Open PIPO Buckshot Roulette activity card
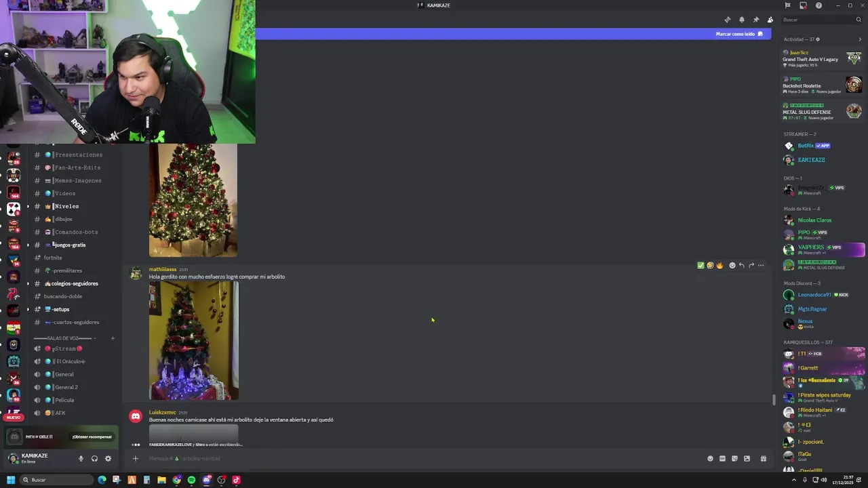This screenshot has height=488, width=868. tap(822, 85)
